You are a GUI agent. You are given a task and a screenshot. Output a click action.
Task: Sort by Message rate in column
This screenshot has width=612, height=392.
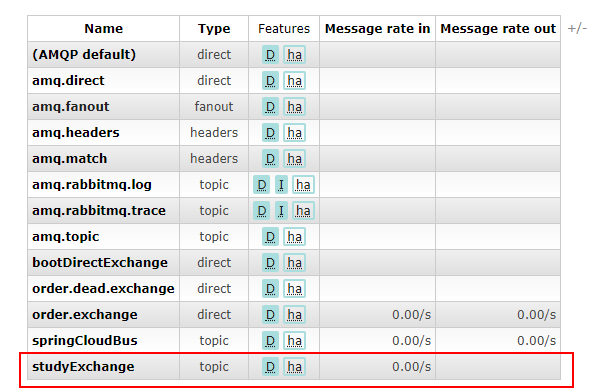coord(377,29)
